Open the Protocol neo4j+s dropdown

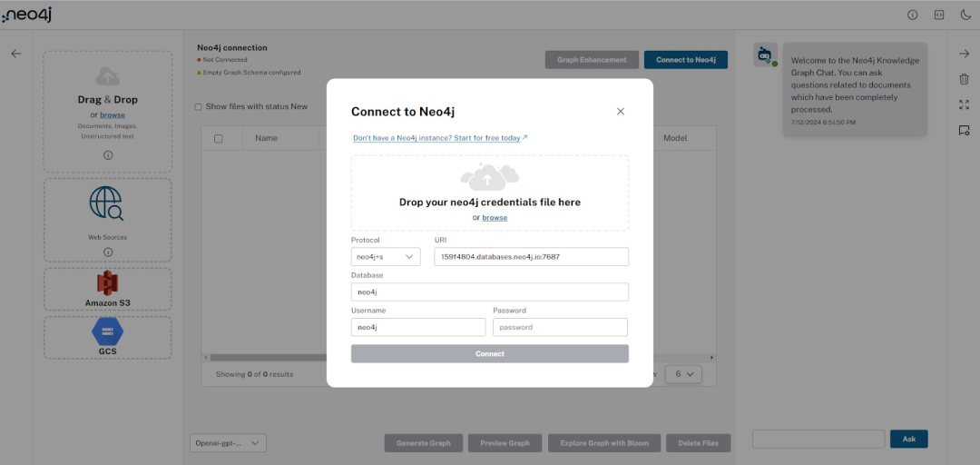386,257
